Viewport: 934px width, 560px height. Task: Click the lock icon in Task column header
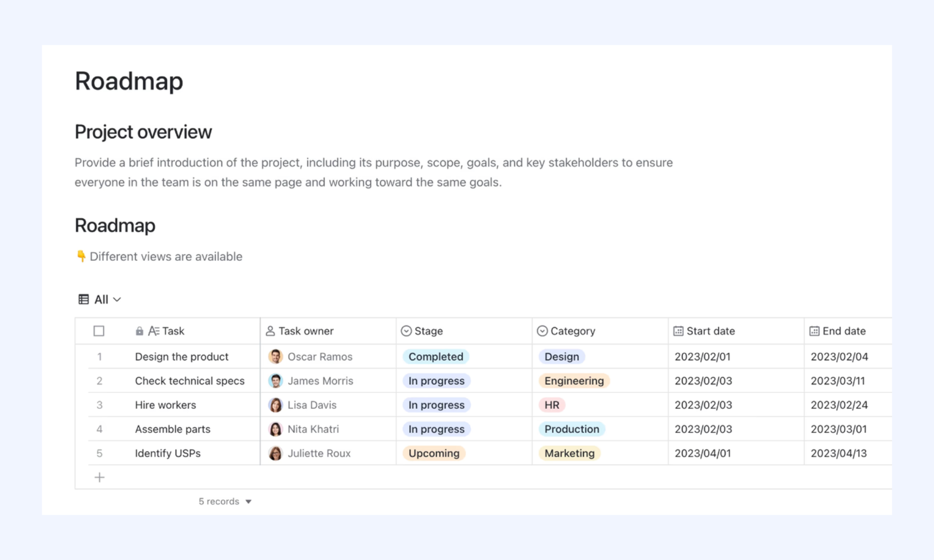139,331
